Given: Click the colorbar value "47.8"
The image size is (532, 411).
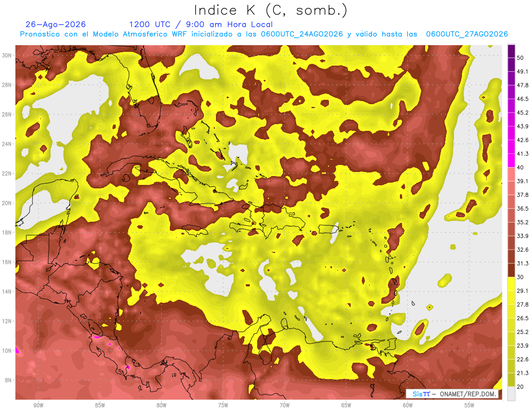Looking at the screenshot, I should click(523, 85).
